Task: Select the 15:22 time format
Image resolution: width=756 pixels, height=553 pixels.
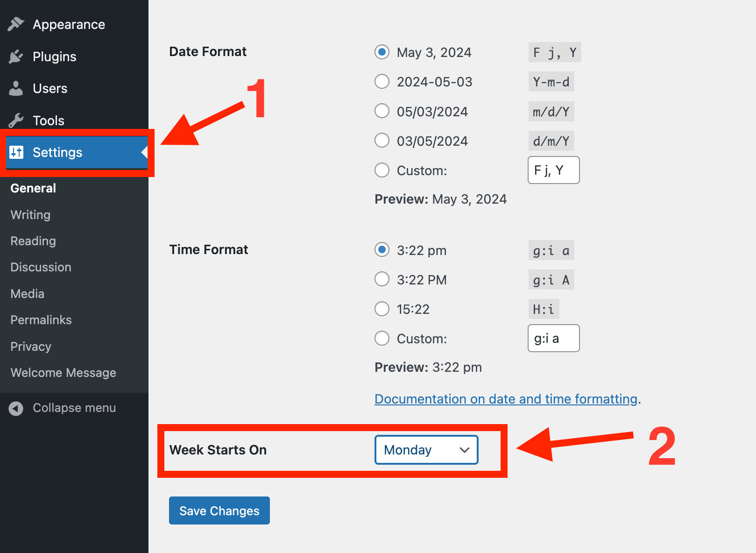Action: 382,309
